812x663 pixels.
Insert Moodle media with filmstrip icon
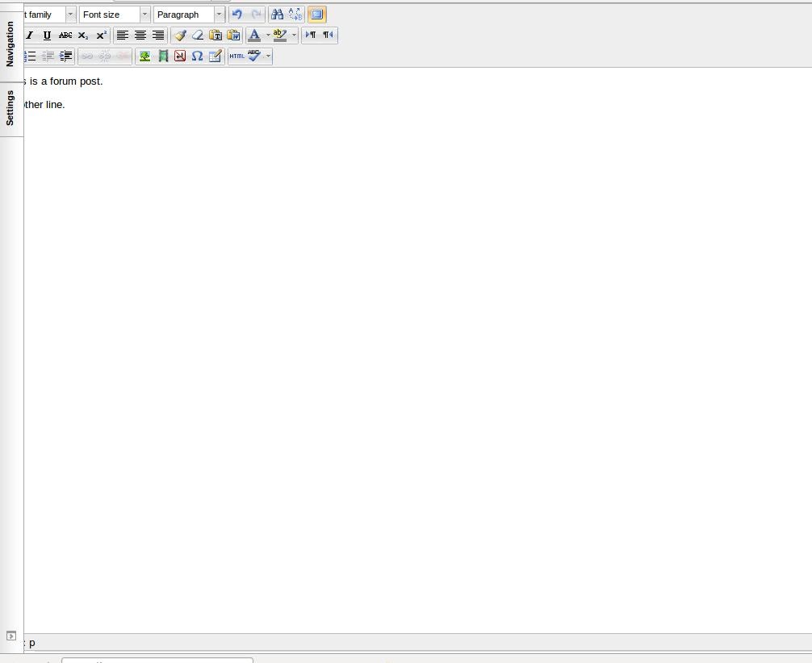coord(162,56)
